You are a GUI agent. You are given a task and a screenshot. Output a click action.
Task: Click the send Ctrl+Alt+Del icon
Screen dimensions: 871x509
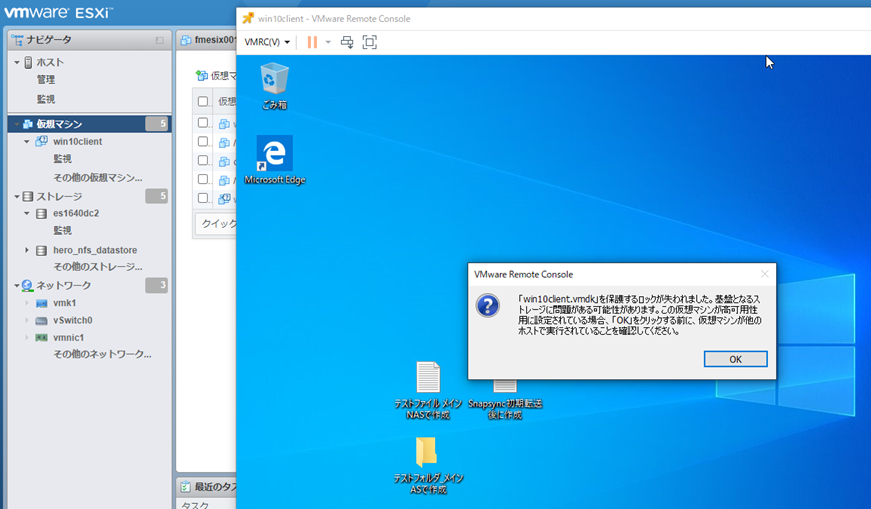[347, 42]
